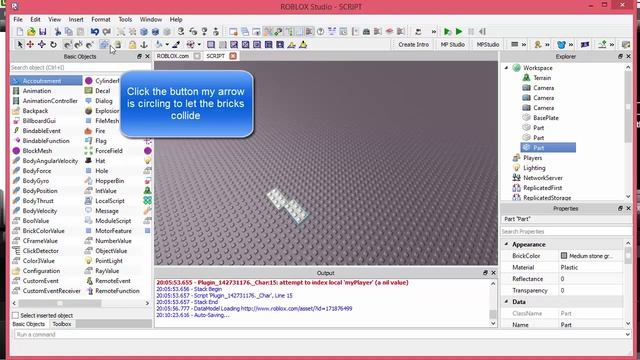Expand toolbar overflow next to Play button
Screen dimensions: 640x360
434,31
